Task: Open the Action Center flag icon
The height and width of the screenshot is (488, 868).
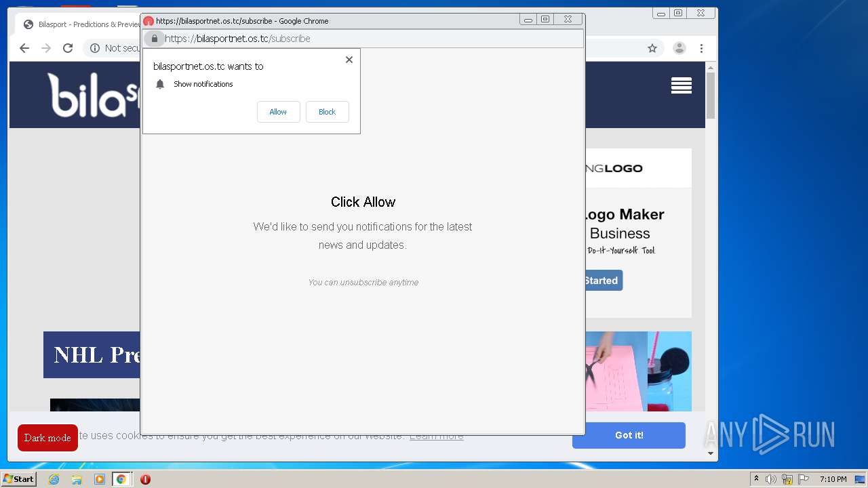Action: tap(804, 479)
